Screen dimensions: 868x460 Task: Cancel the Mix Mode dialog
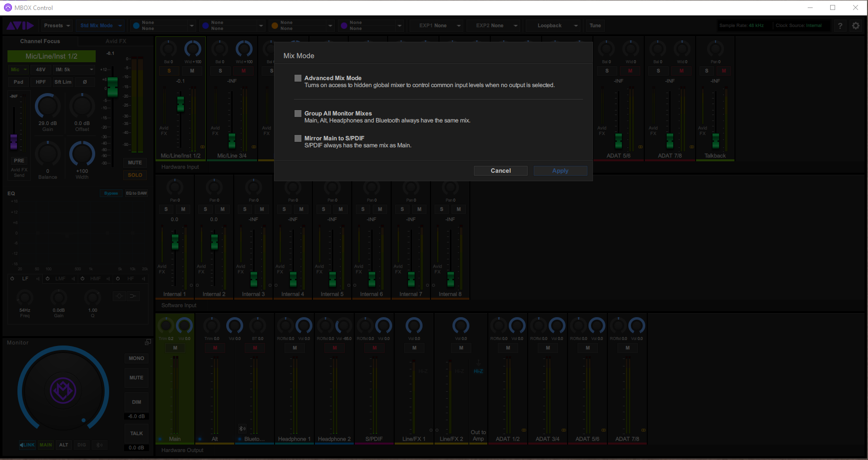pyautogui.click(x=500, y=170)
